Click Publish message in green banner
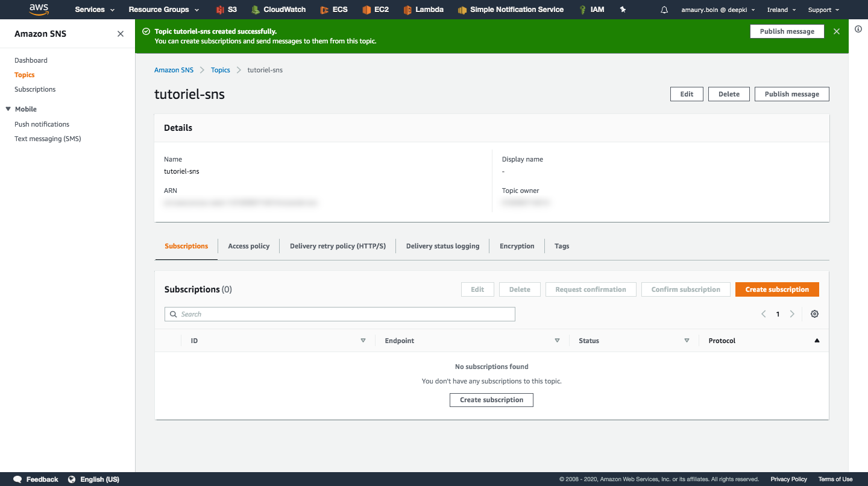The height and width of the screenshot is (486, 868). [x=787, y=31]
